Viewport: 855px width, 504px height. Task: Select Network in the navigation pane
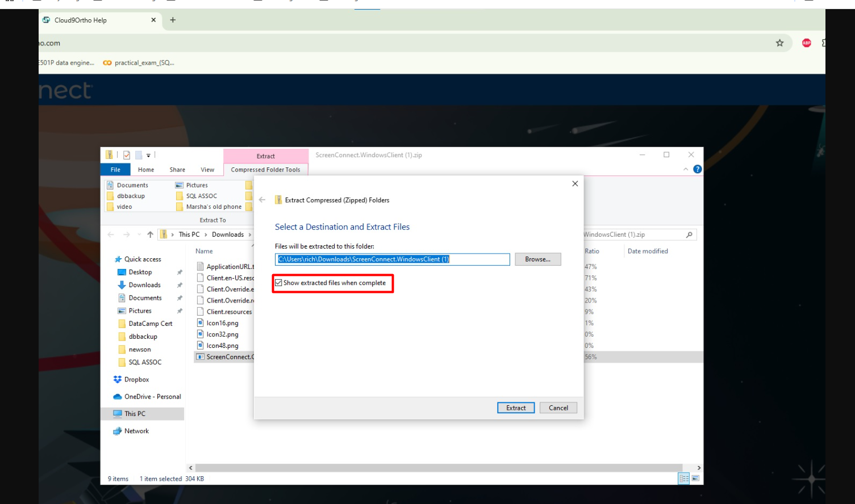pos(136,431)
